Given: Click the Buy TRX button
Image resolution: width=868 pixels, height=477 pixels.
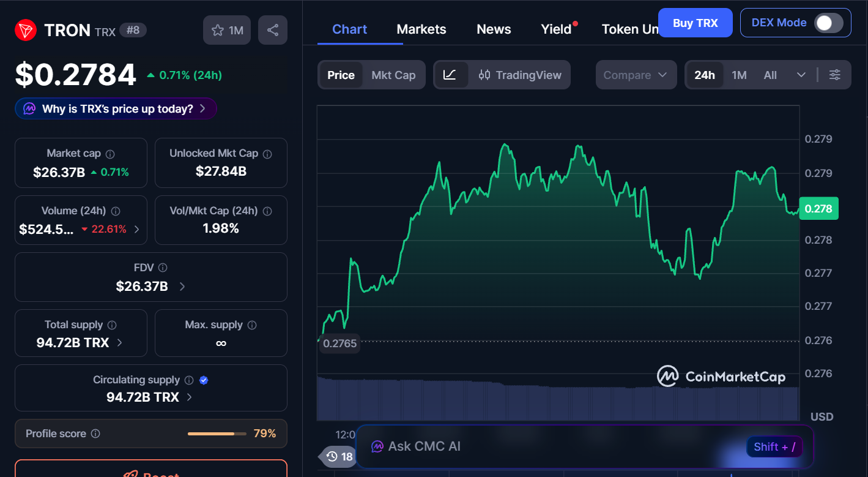Looking at the screenshot, I should 695,22.
